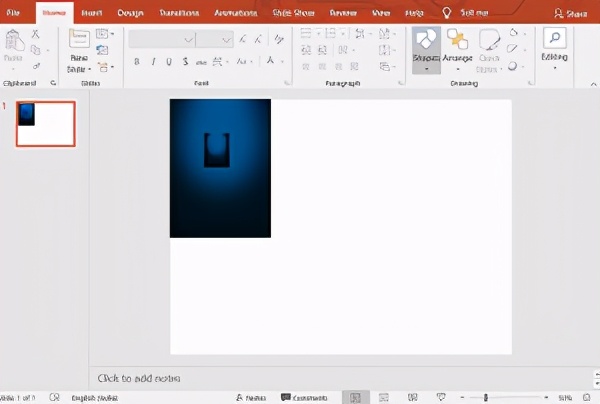
Task: Open the Drawing dialog launcher
Action: (x=531, y=83)
